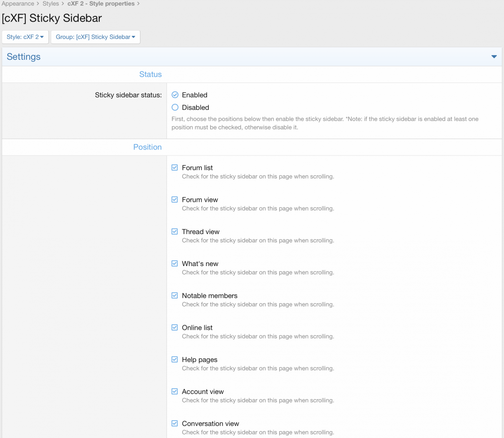Click the Status section heading

click(150, 74)
